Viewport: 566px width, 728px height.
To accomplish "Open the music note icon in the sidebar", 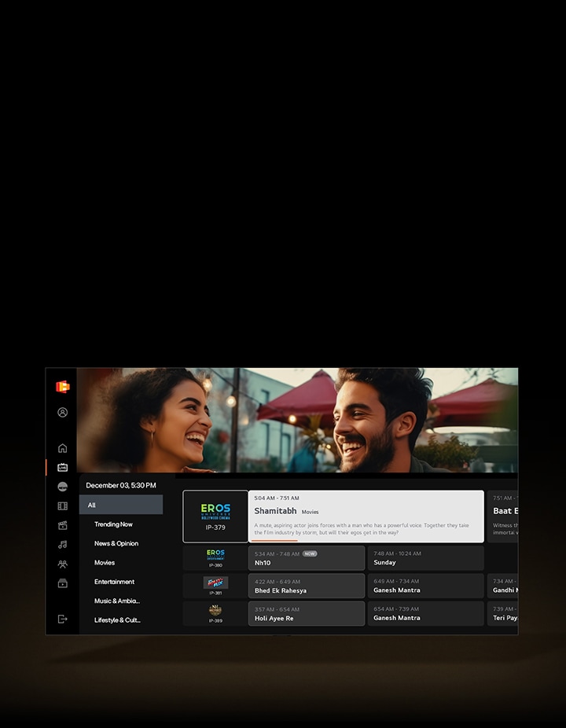I will click(x=63, y=545).
